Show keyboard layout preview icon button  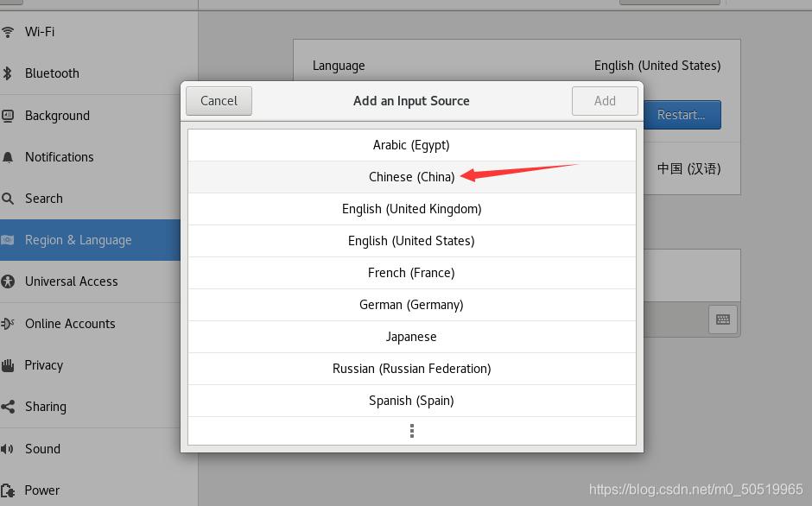point(723,319)
